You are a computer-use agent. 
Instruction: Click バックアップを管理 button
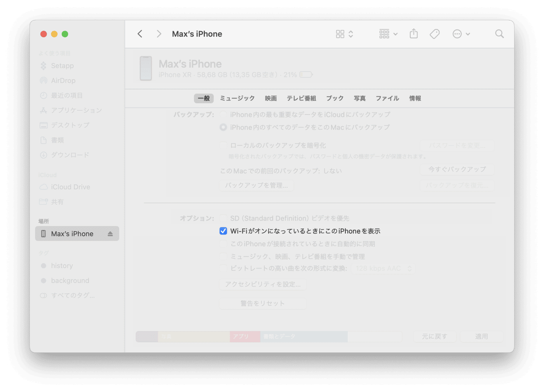256,185
